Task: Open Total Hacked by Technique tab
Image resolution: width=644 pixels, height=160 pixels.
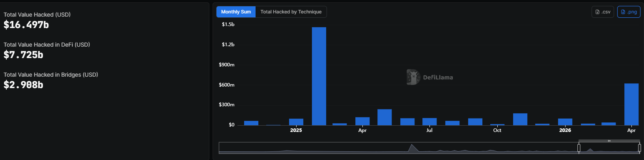Action: click(x=291, y=12)
